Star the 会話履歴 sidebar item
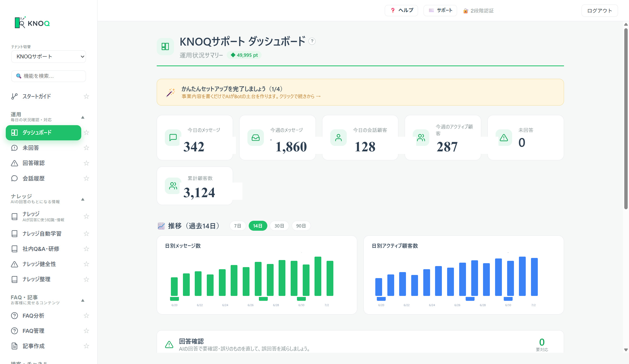 pos(86,178)
